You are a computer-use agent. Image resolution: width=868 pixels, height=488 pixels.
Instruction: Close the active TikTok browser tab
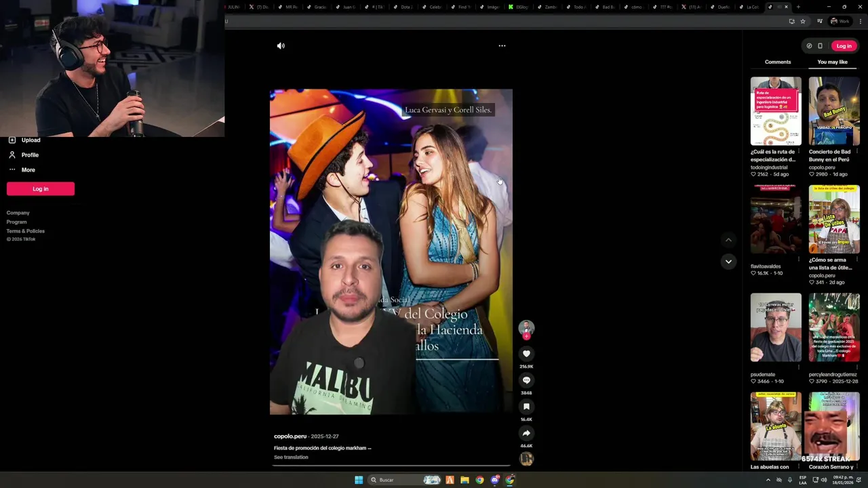tap(787, 7)
